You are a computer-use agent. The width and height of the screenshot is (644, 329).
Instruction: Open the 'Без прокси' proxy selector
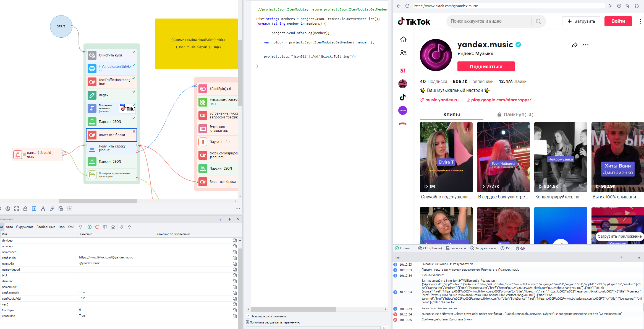(456, 248)
